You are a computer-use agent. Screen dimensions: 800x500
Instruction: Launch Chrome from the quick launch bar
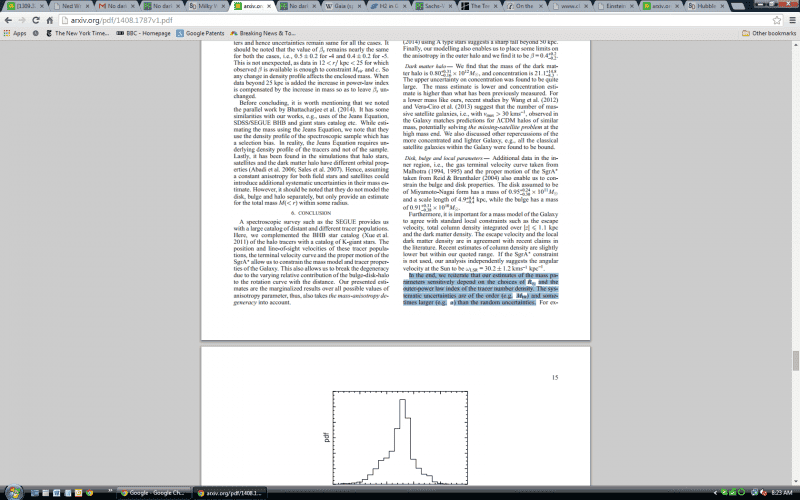coord(89,493)
